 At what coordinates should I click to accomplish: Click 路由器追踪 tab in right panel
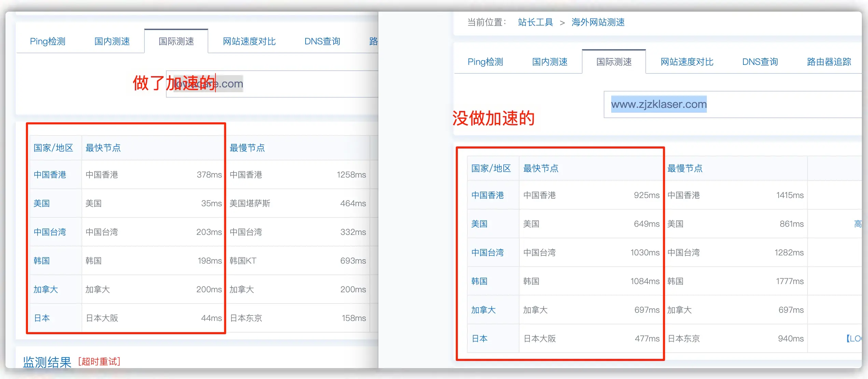point(828,62)
